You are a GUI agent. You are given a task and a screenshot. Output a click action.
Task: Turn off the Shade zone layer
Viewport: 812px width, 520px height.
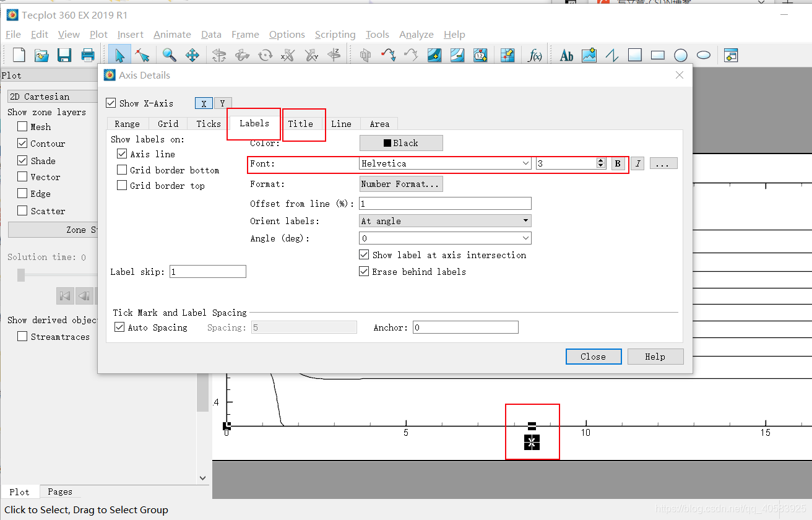22,160
